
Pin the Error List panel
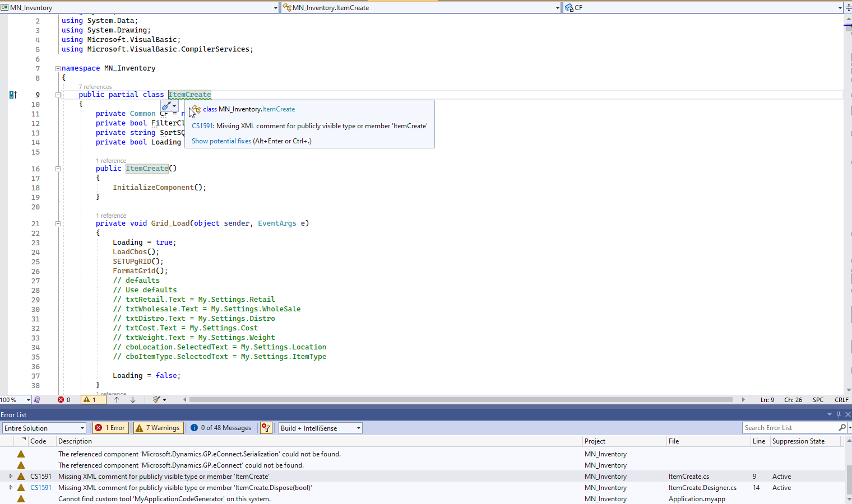click(x=839, y=414)
